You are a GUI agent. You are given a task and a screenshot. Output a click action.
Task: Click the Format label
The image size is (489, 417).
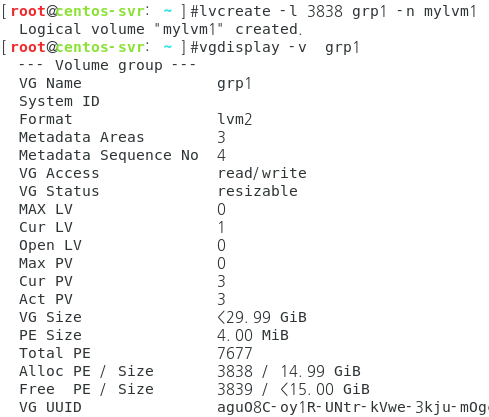coord(46,119)
